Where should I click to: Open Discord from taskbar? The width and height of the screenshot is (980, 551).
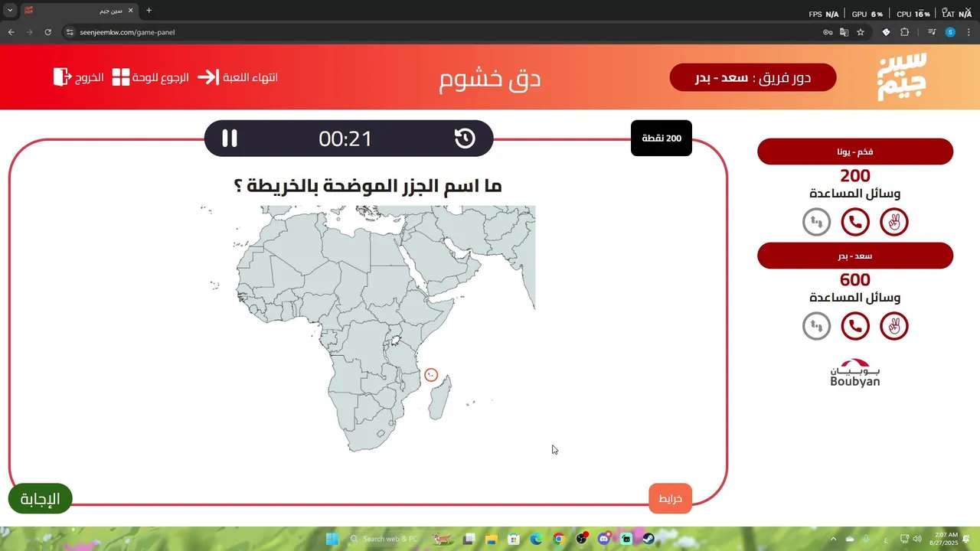pyautogui.click(x=604, y=539)
